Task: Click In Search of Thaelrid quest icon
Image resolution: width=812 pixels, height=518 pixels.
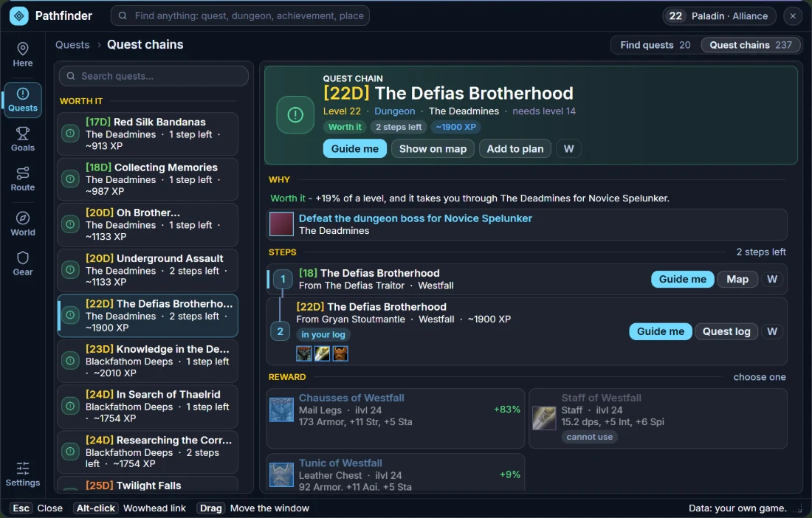Action: tap(70, 407)
